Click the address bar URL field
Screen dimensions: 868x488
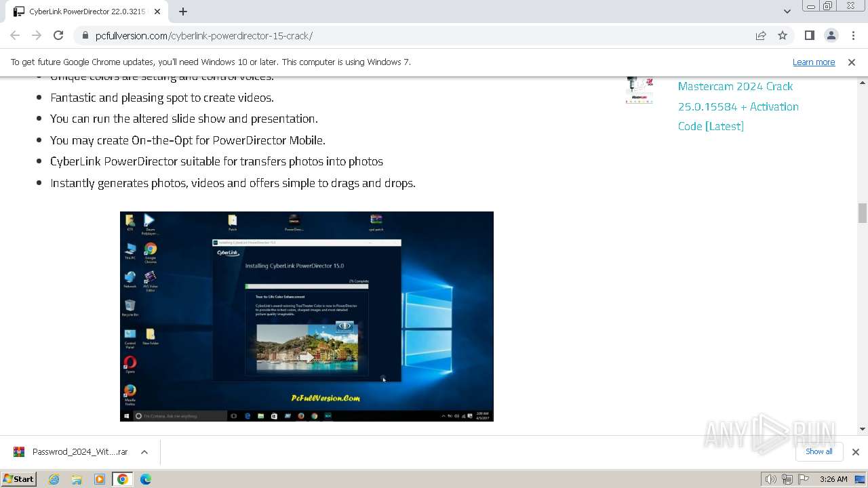coord(414,36)
